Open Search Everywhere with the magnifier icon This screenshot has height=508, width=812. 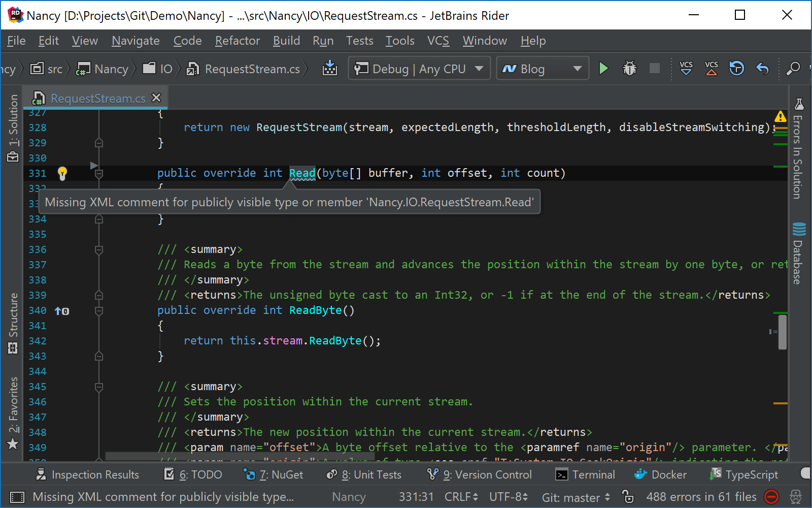click(793, 68)
